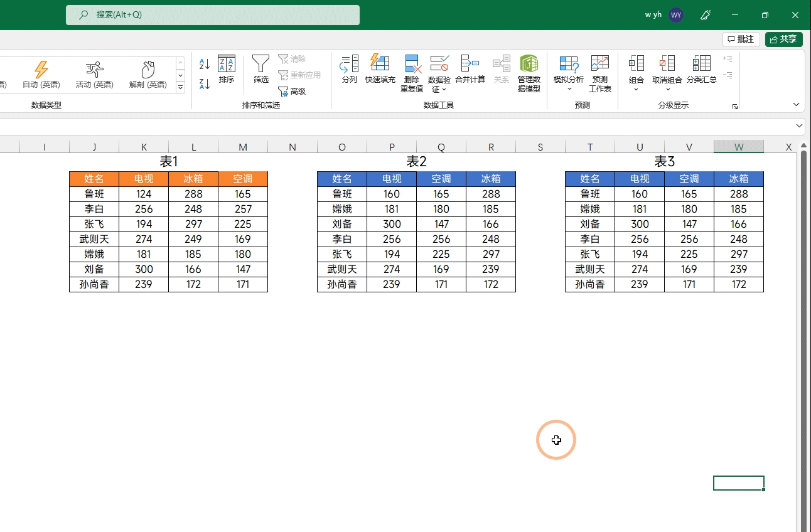The height and width of the screenshot is (532, 811).
Task: Toggle the Filter (筛选) funnel
Action: click(x=261, y=70)
